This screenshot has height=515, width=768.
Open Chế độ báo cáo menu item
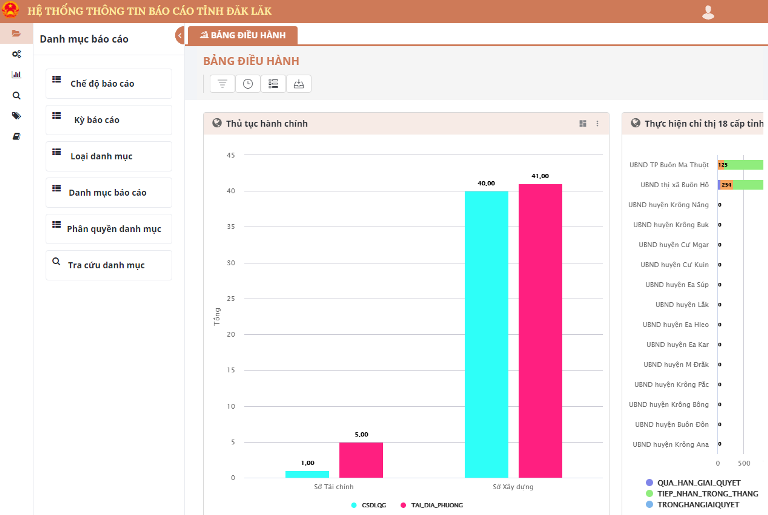[108, 84]
